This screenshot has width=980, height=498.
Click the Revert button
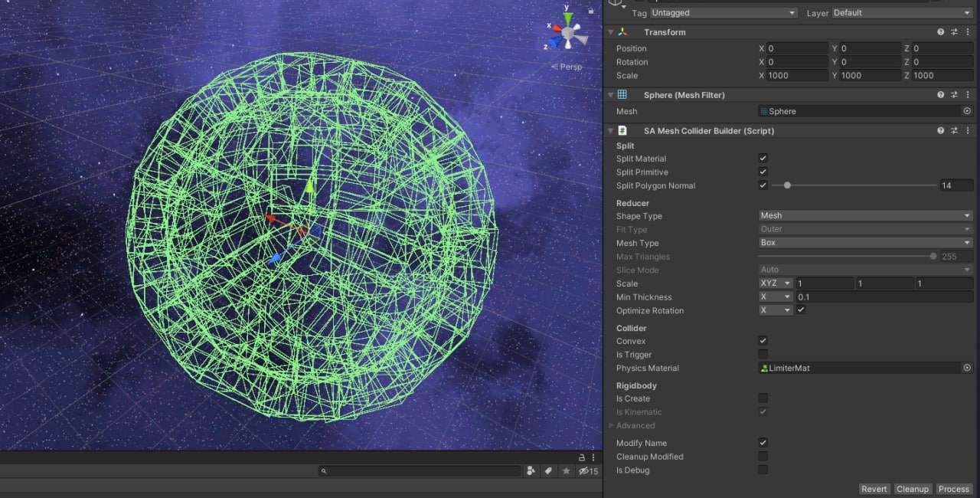[874, 489]
